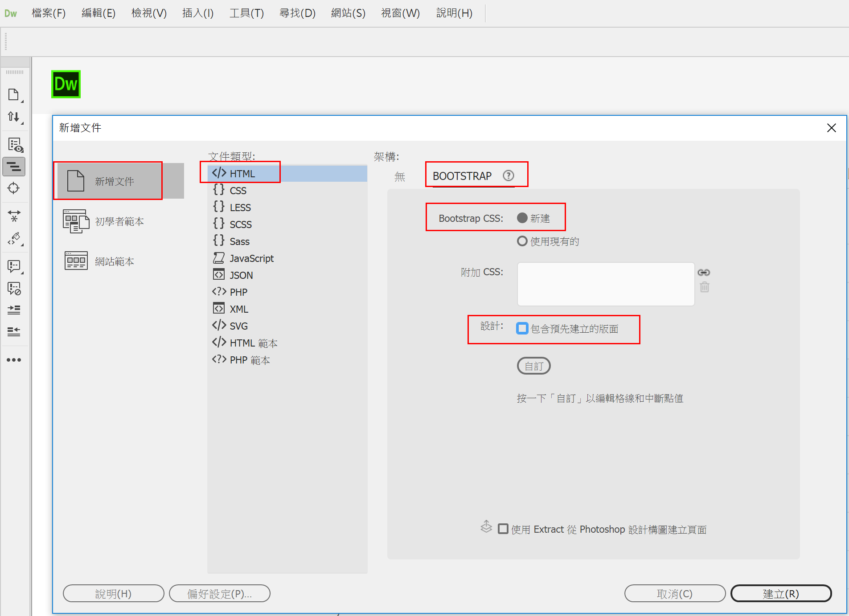Screen dimensions: 849x616
Task: Select SVG document type
Action: pyautogui.click(x=287, y=326)
